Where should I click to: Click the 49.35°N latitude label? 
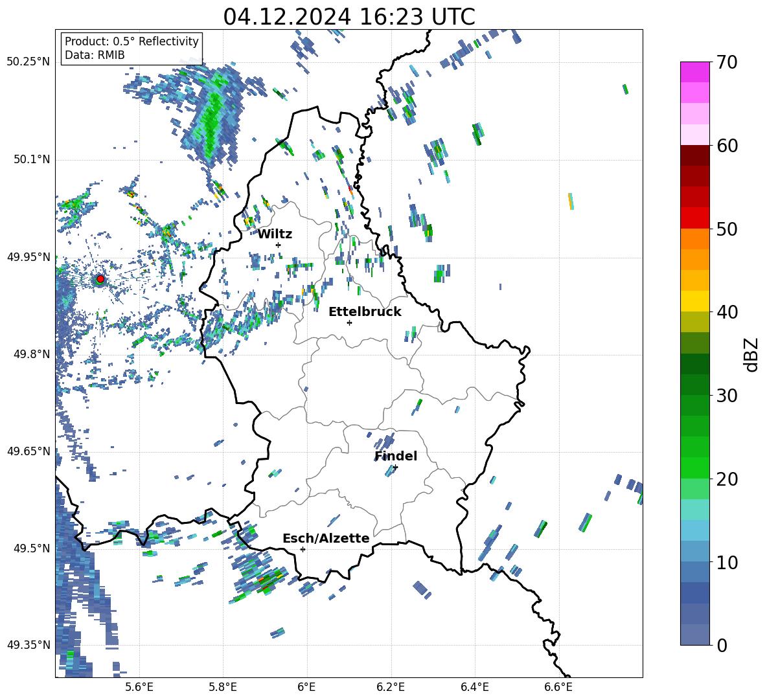pos(29,645)
